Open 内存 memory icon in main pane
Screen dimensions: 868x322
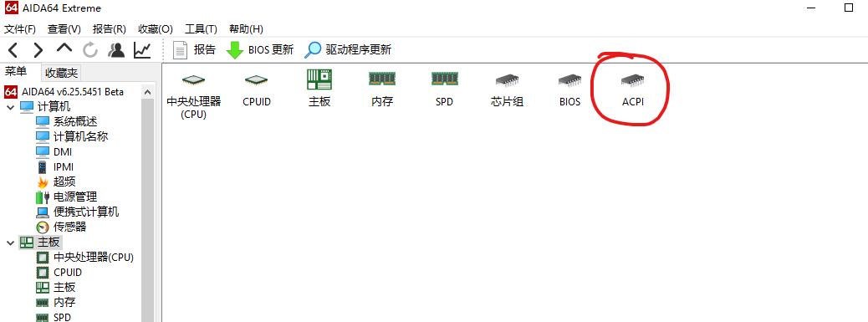(x=382, y=89)
